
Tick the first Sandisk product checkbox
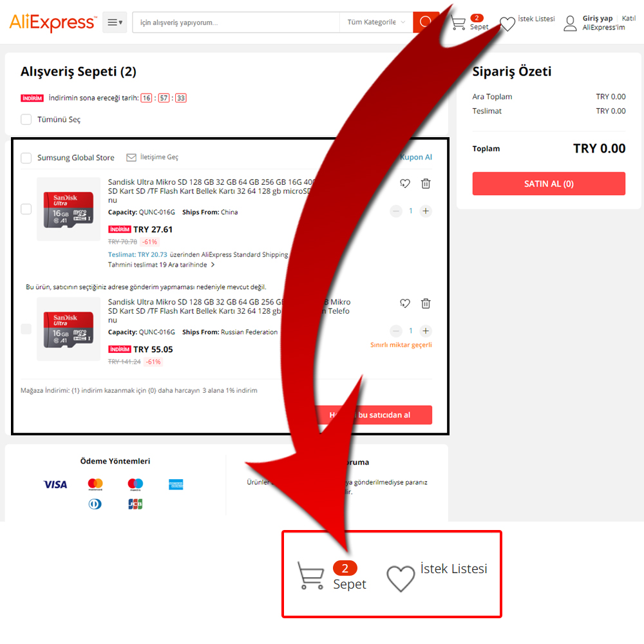click(x=26, y=209)
